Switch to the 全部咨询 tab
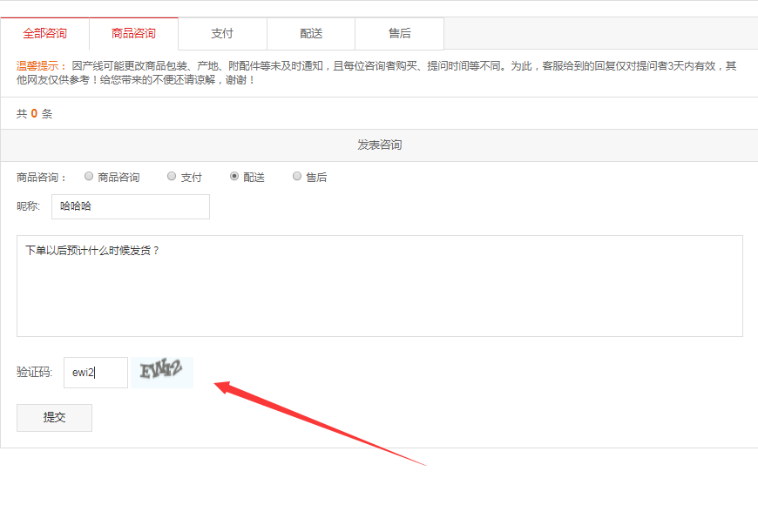 [44, 34]
